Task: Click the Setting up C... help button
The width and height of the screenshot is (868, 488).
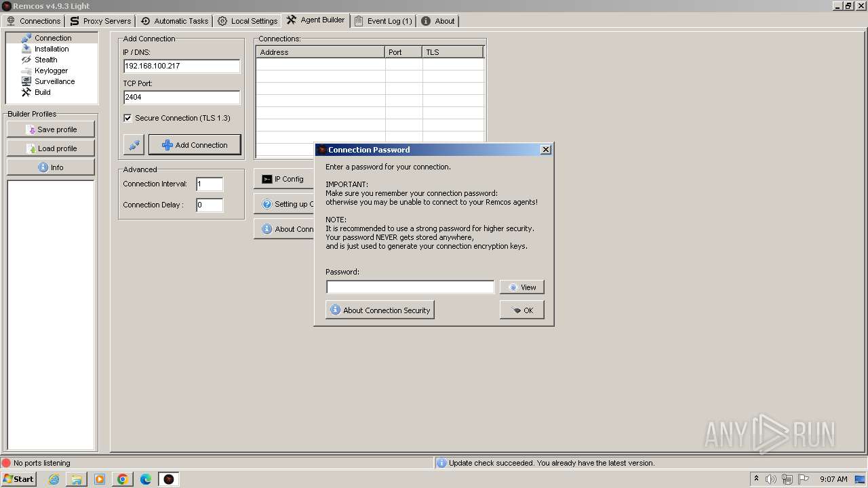Action: point(284,204)
